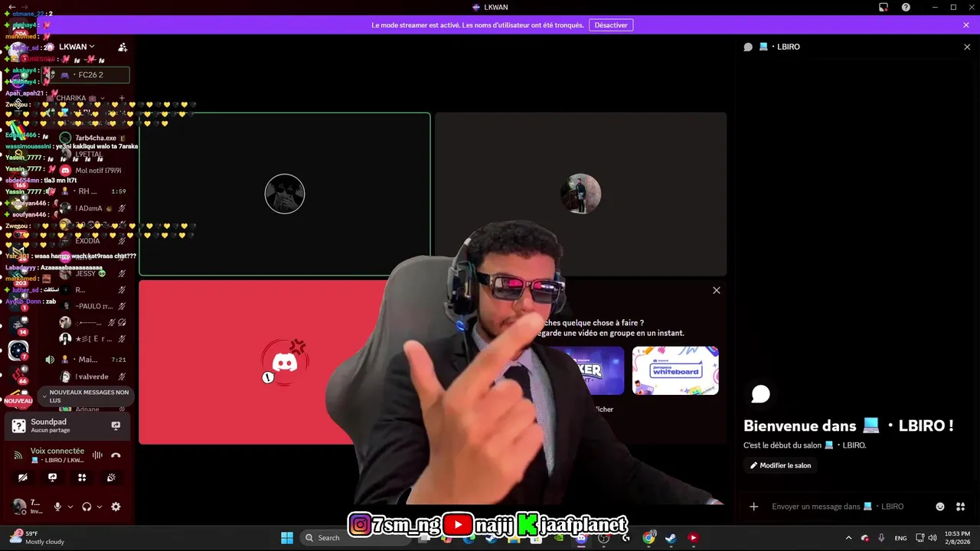Show hidden system tray icons
Image resolution: width=980 pixels, height=551 pixels.
pos(848,537)
